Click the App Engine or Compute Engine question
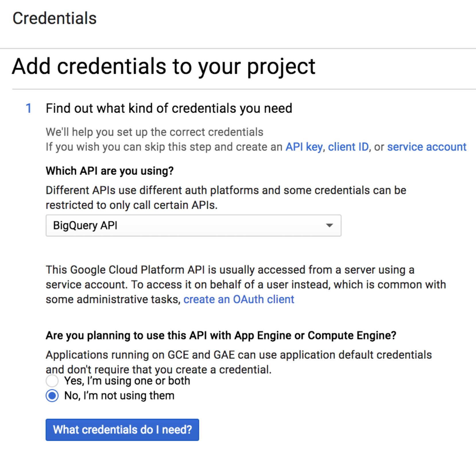This screenshot has width=476, height=455. click(x=221, y=335)
